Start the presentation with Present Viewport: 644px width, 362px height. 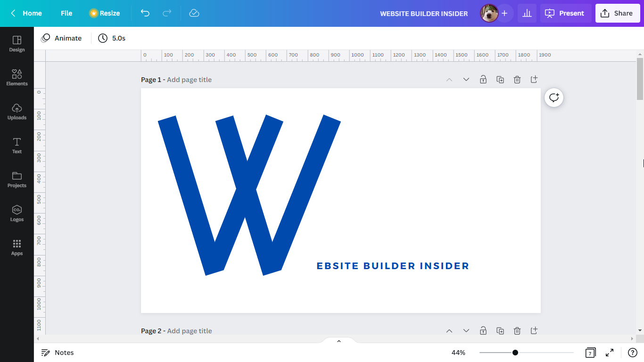click(x=566, y=13)
